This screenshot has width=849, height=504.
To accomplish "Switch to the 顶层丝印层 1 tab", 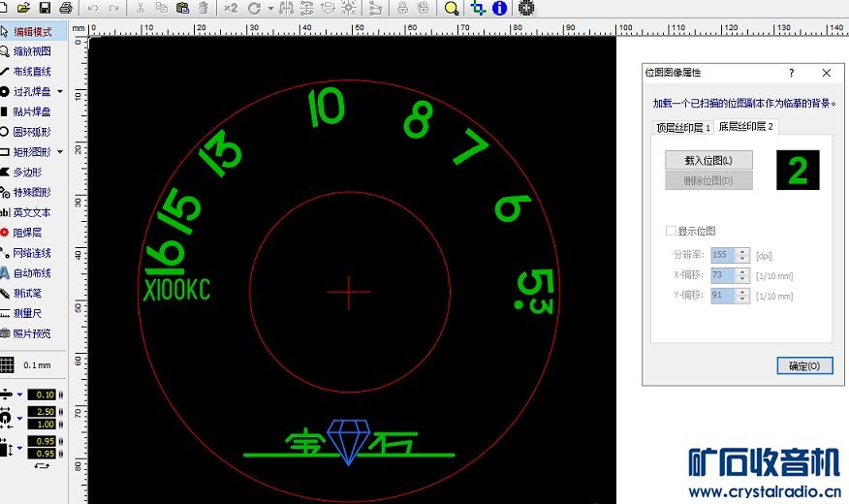I will (682, 128).
